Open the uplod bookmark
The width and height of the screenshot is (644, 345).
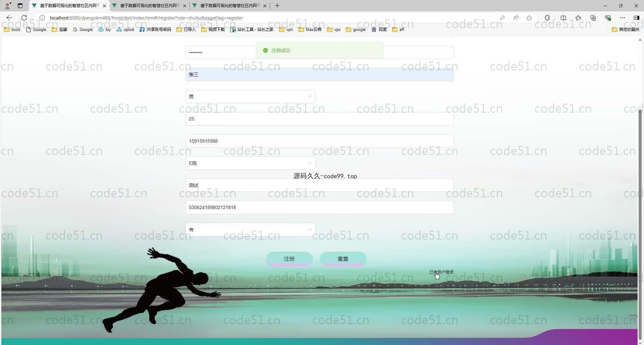[x=125, y=30]
